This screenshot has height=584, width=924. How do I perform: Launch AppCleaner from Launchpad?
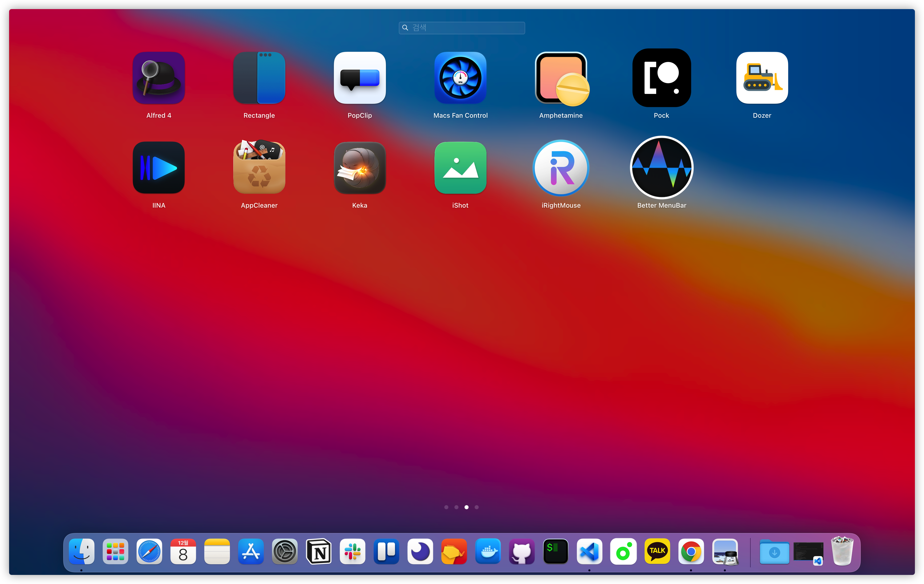pos(259,167)
